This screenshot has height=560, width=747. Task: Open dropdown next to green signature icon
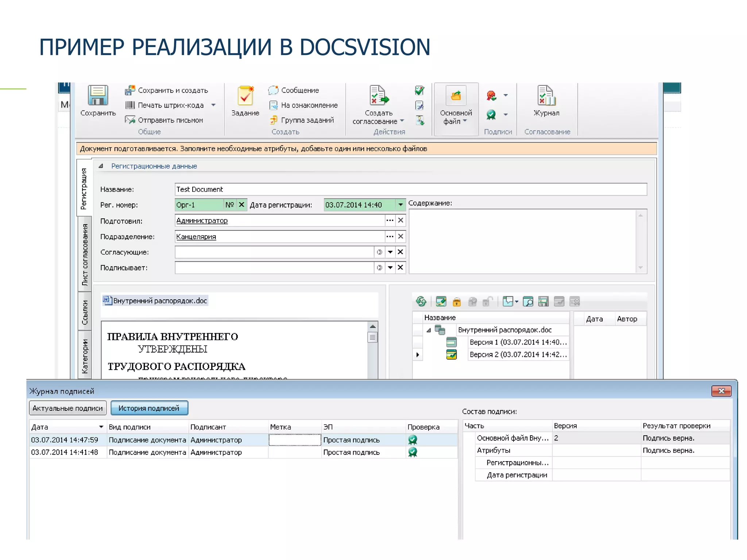(506, 115)
